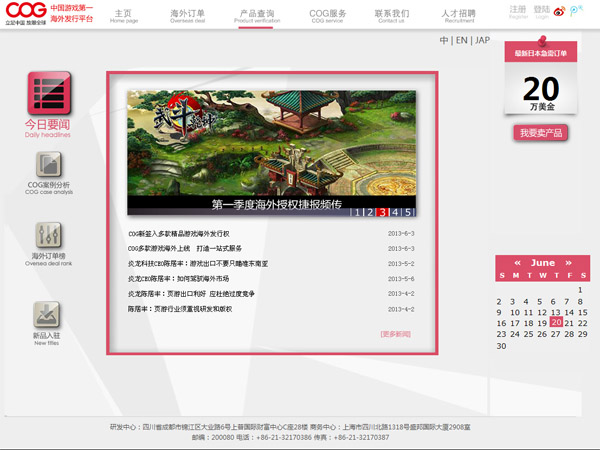The height and width of the screenshot is (450, 600).
Task: Click the June month title
Action: tap(543, 263)
